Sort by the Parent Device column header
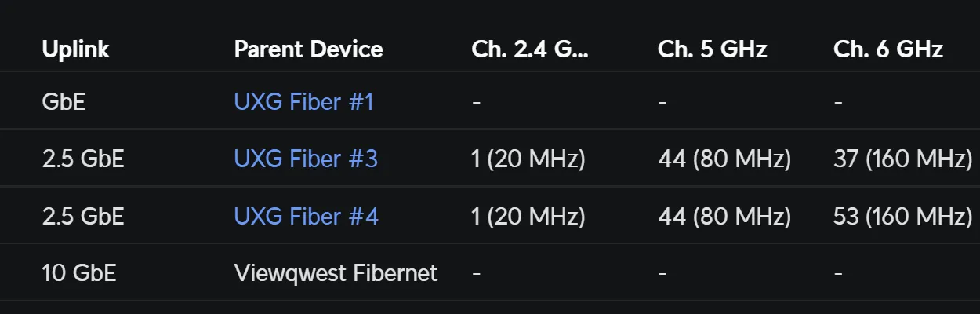The height and width of the screenshot is (314, 980). point(308,49)
